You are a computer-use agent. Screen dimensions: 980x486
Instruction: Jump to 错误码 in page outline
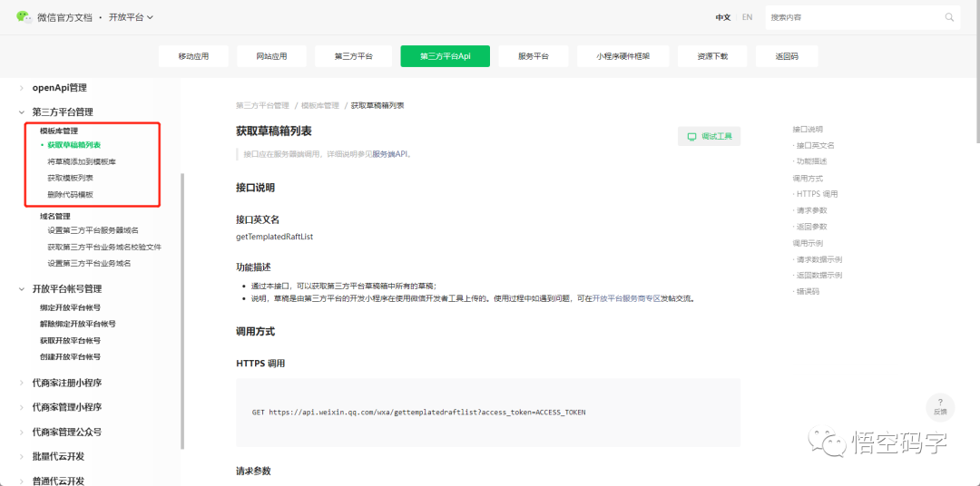tap(808, 292)
